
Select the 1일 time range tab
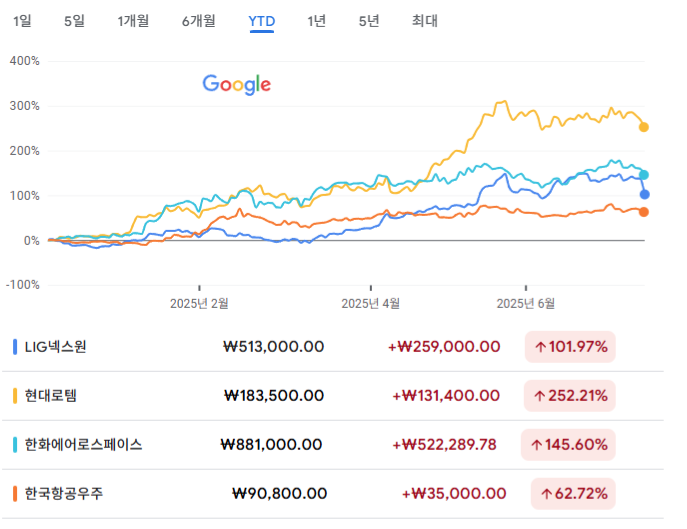point(22,21)
